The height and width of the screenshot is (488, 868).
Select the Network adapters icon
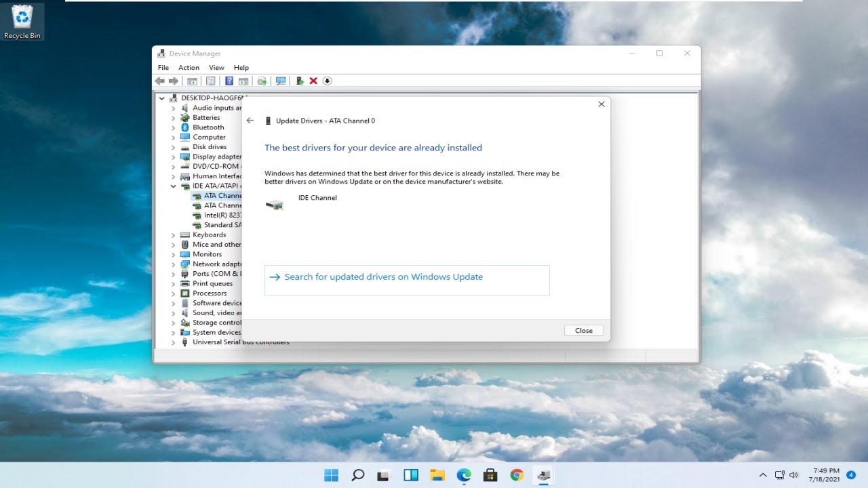pos(184,264)
